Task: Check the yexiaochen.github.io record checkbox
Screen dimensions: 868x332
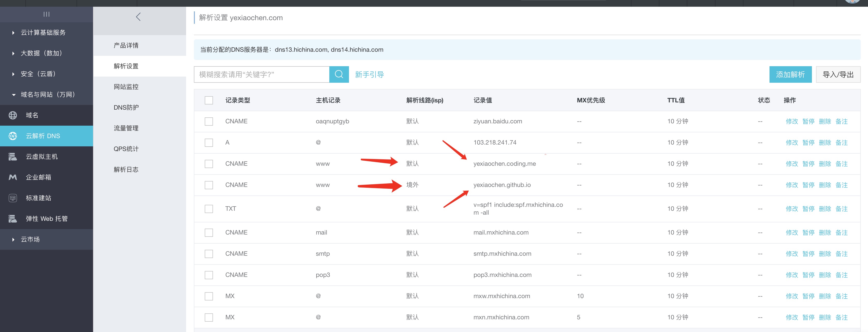Action: tap(209, 185)
